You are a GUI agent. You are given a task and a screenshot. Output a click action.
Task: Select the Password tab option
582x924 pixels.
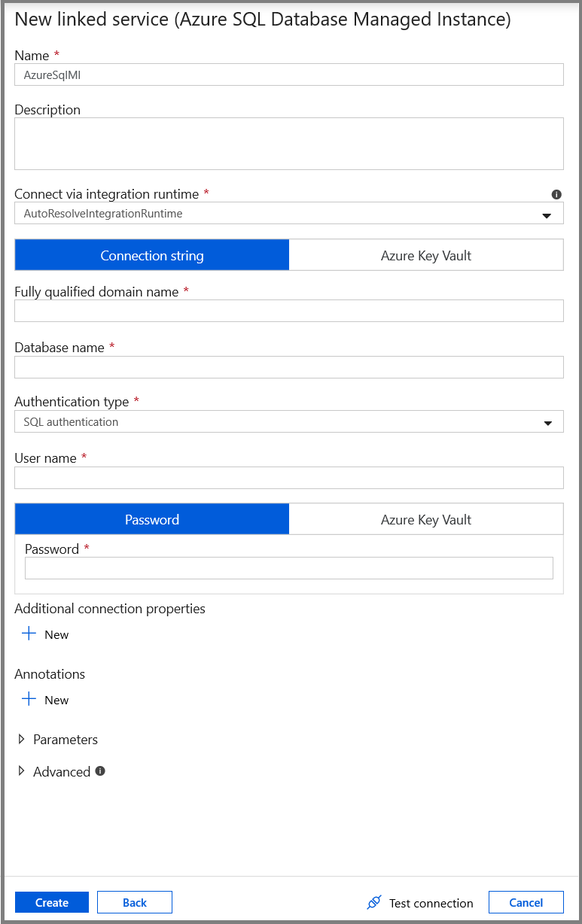[x=151, y=518]
